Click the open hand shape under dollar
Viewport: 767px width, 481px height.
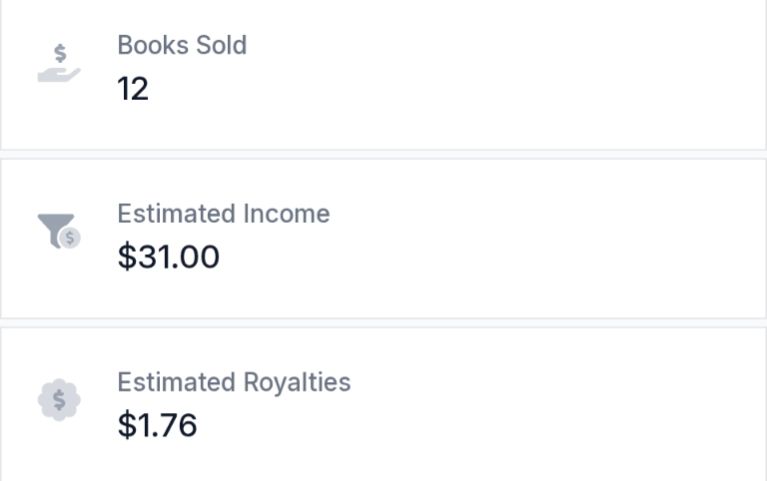59,74
